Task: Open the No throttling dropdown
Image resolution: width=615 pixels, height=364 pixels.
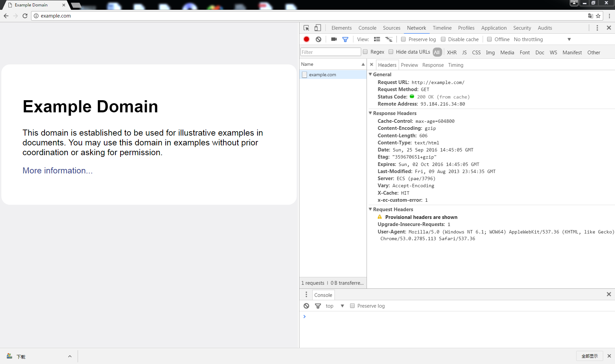Action: point(542,39)
